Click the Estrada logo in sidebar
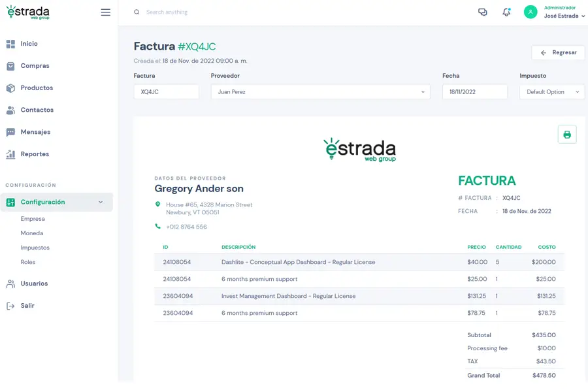The image size is (588, 392). coord(28,12)
